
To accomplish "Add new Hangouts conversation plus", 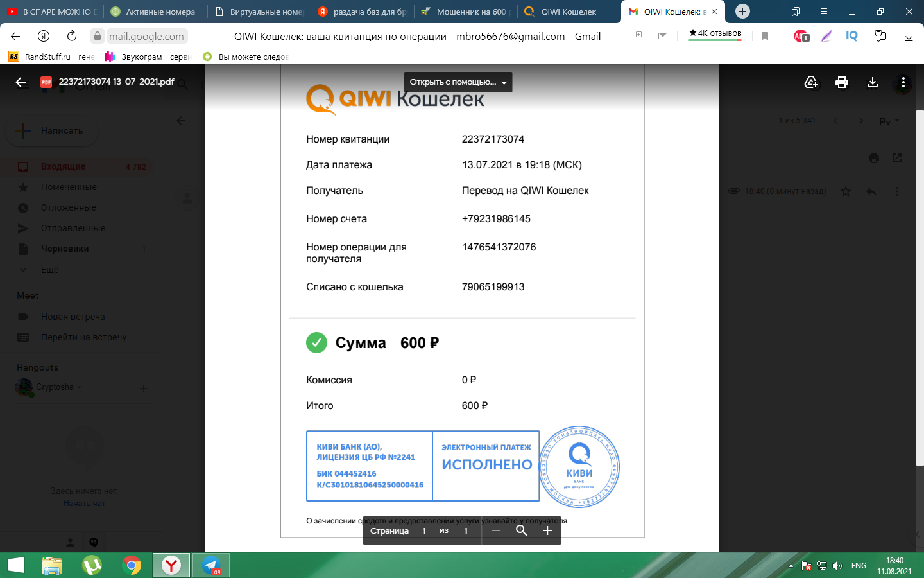I will click(144, 388).
